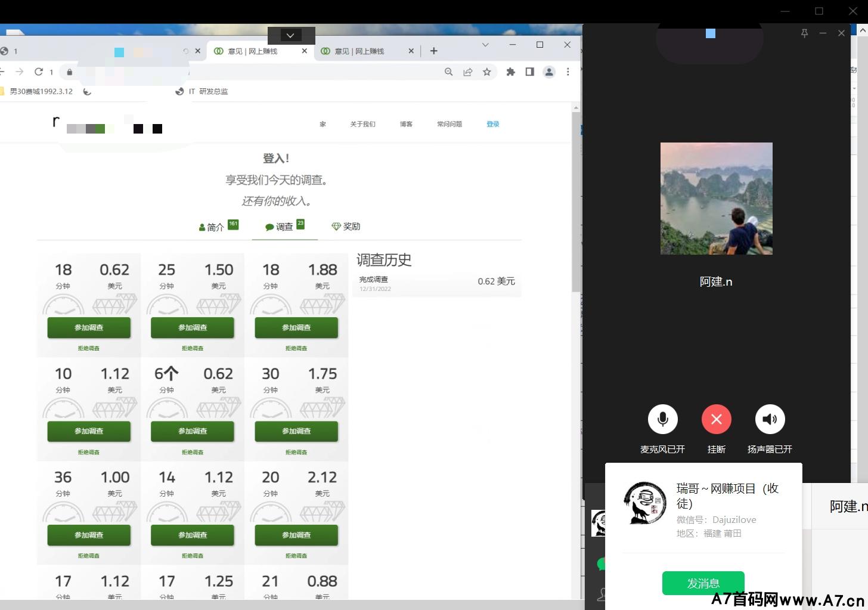Click the share page icon in address bar
The height and width of the screenshot is (610, 868).
pos(468,72)
